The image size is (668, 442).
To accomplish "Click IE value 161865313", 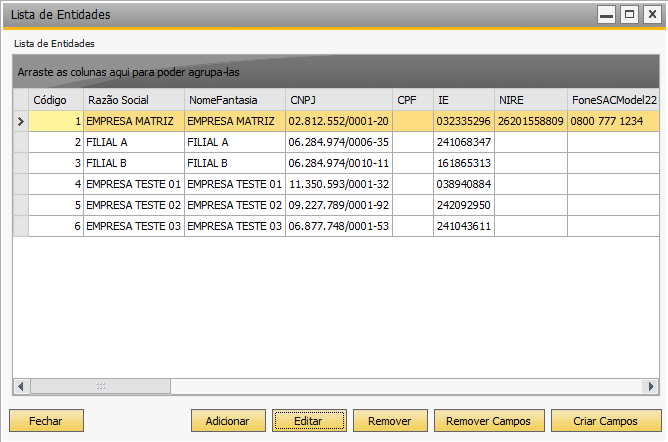I will [x=464, y=163].
